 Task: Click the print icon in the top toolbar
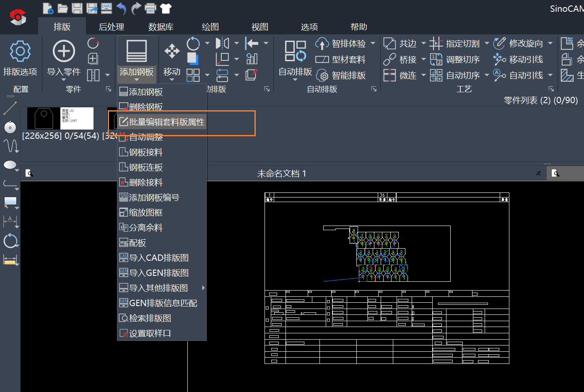click(150, 8)
